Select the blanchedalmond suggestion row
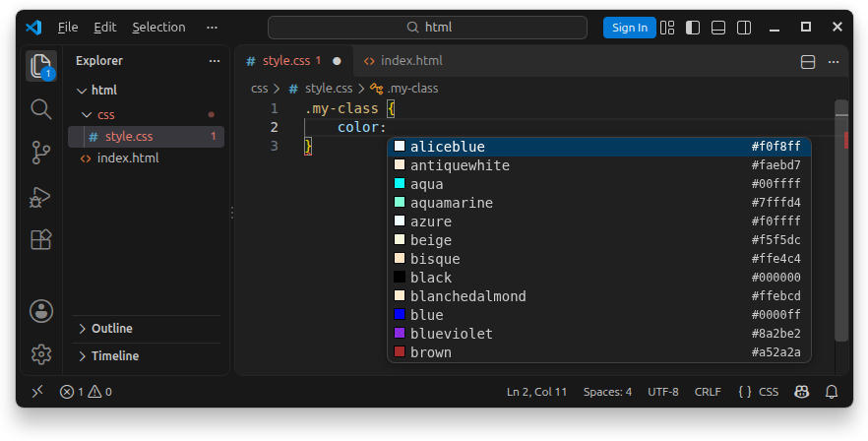Screen dimensions: 868x441 tap(599, 296)
